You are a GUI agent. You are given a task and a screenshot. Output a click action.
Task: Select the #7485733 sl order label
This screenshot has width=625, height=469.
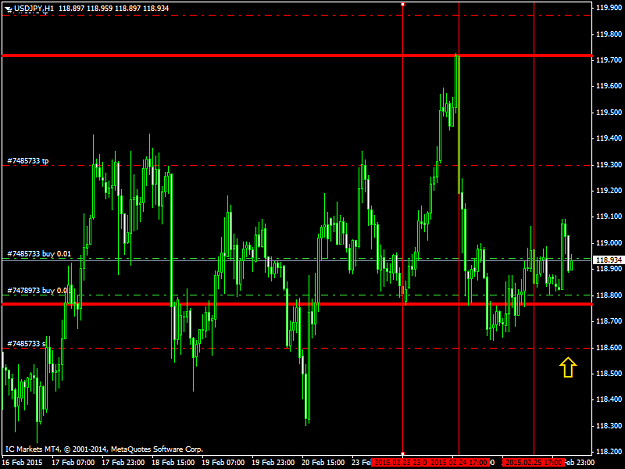(26, 343)
